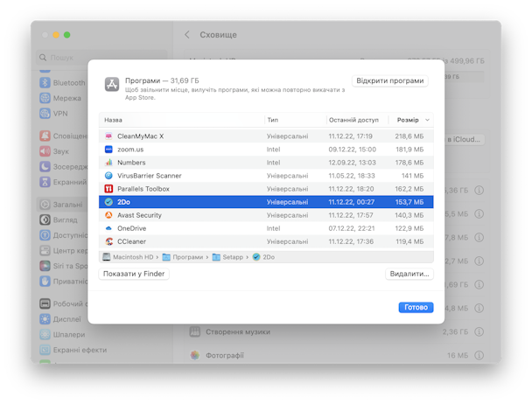Open Екранні ефекти in settings sidebar
Image resolution: width=532 pixels, height=404 pixels.
[x=73, y=350]
